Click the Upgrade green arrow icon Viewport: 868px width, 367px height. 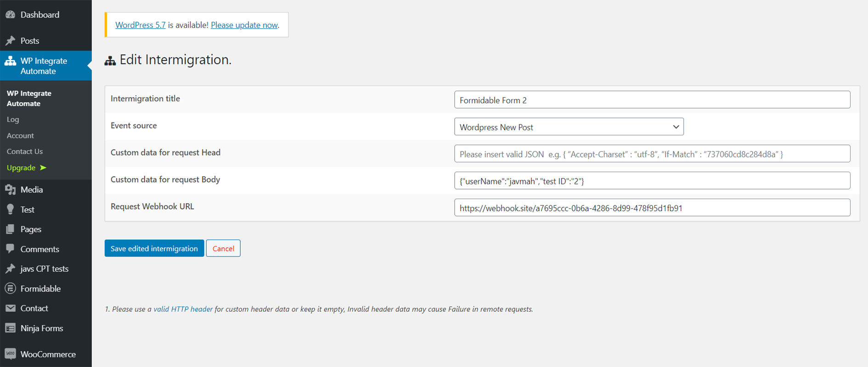pyautogui.click(x=43, y=168)
